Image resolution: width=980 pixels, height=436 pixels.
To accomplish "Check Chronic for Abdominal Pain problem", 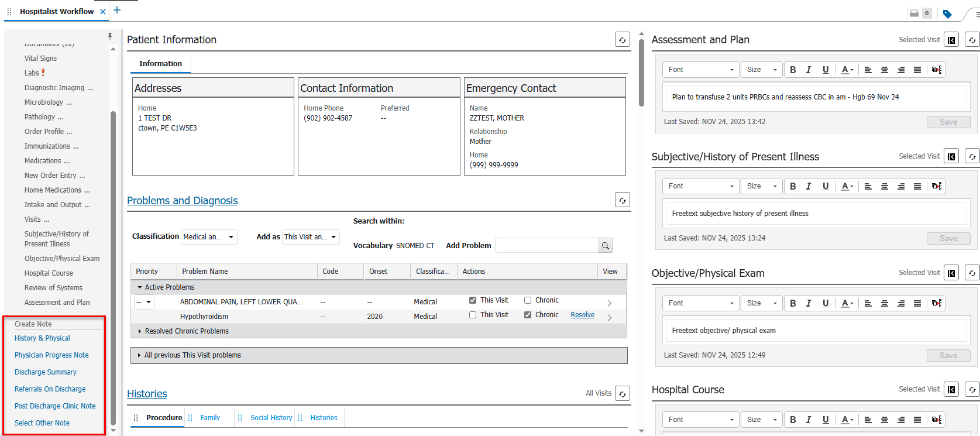I will 528,300.
